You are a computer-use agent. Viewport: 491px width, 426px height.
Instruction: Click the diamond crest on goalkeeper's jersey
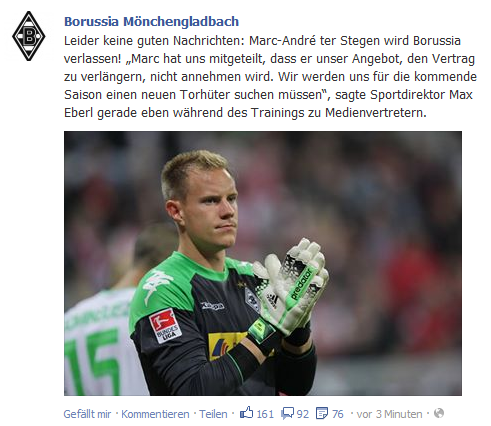point(252,299)
